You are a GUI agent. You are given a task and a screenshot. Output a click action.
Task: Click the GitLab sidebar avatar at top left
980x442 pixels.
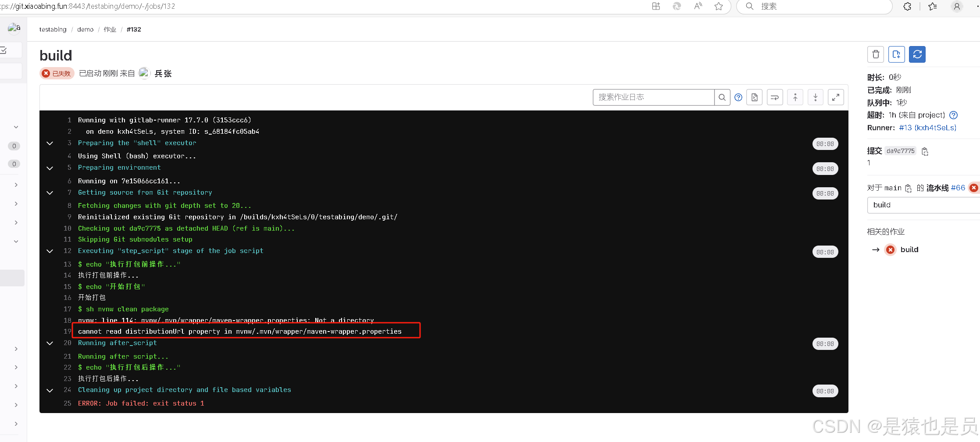point(14,28)
